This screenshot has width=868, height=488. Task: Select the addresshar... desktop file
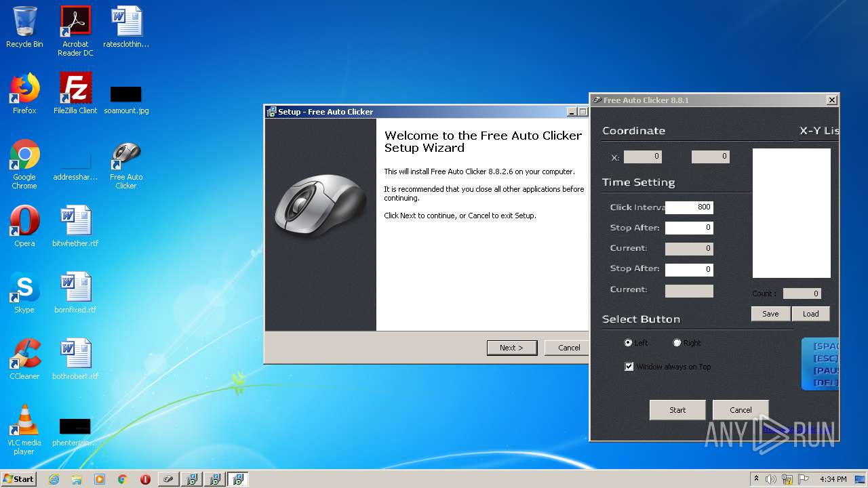[75, 167]
